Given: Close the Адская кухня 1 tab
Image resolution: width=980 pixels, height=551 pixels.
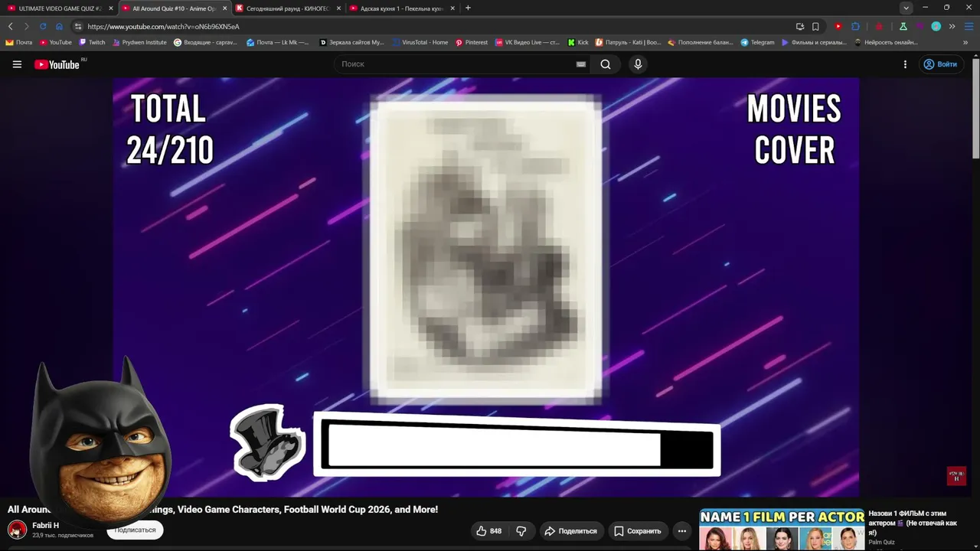Looking at the screenshot, I should coord(452,8).
